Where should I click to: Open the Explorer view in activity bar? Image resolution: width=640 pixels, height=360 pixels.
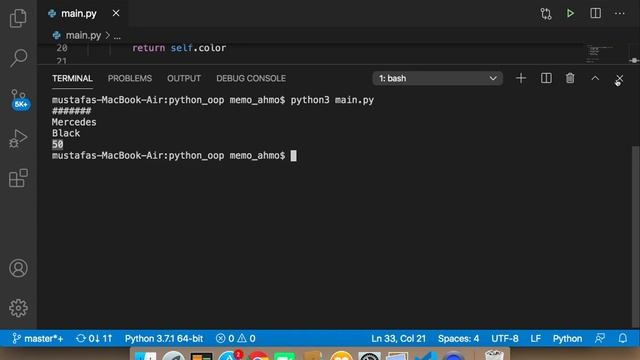[x=18, y=18]
